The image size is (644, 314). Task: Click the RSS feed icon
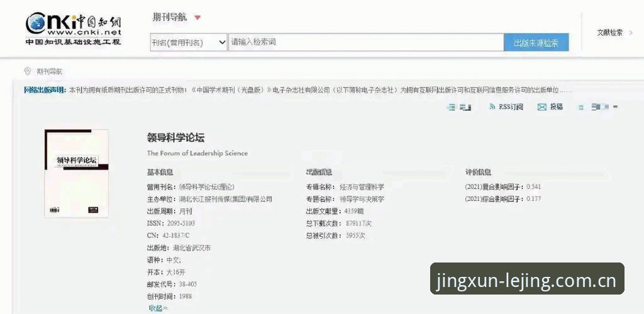tap(492, 107)
